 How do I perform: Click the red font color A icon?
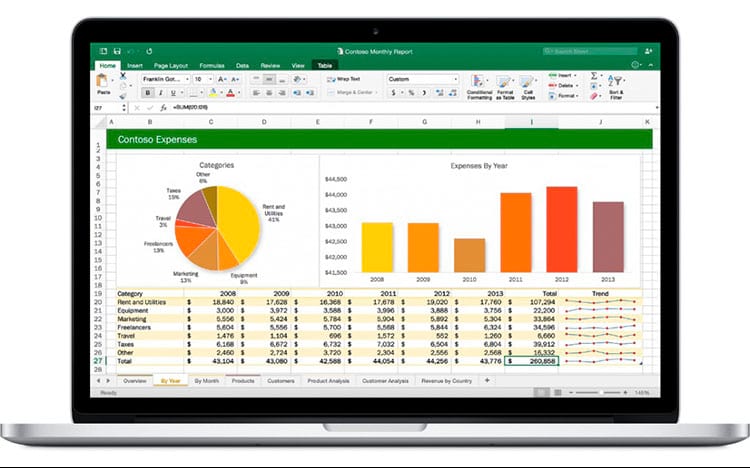pos(231,93)
